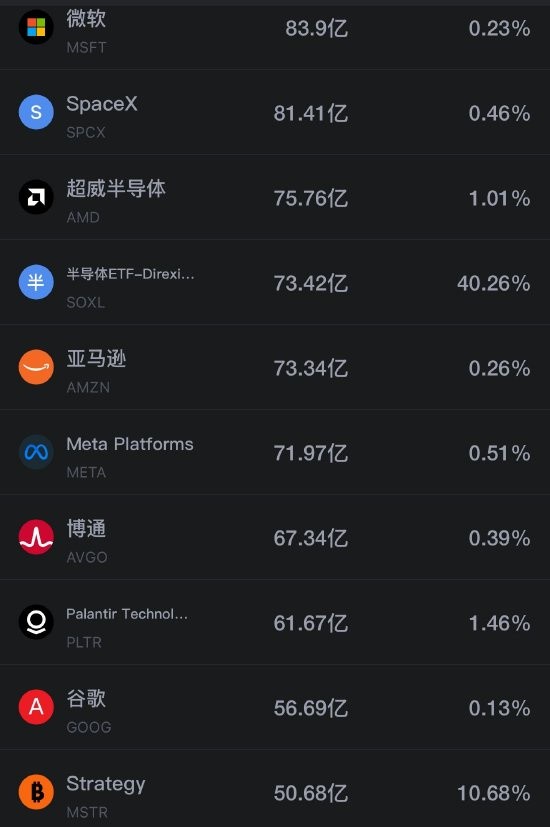The image size is (550, 827).
Task: Tap the blue S icon for SpaceX
Action: coord(36,112)
